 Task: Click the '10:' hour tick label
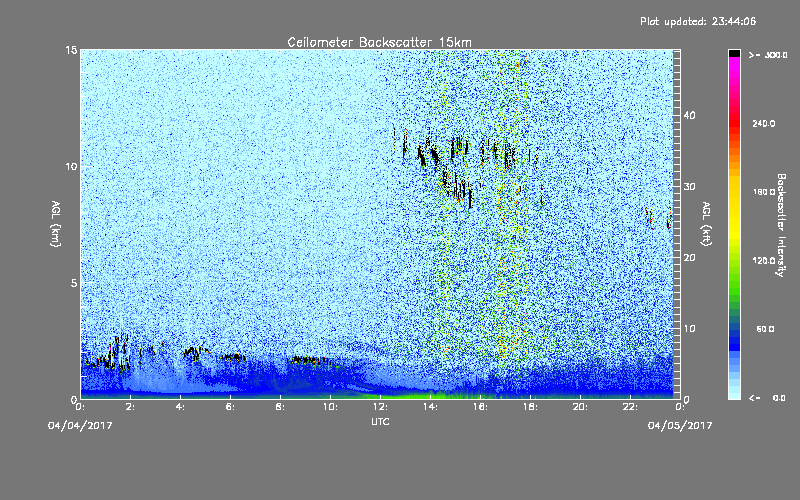coord(331,407)
